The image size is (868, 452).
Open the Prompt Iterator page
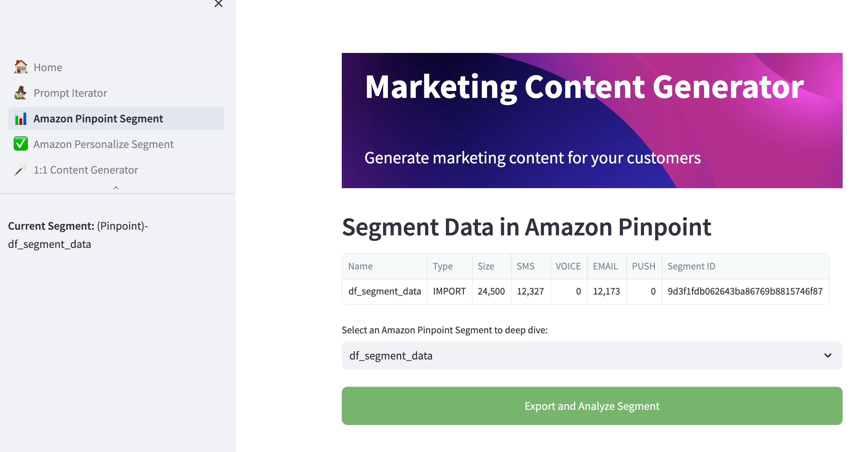pyautogui.click(x=70, y=93)
